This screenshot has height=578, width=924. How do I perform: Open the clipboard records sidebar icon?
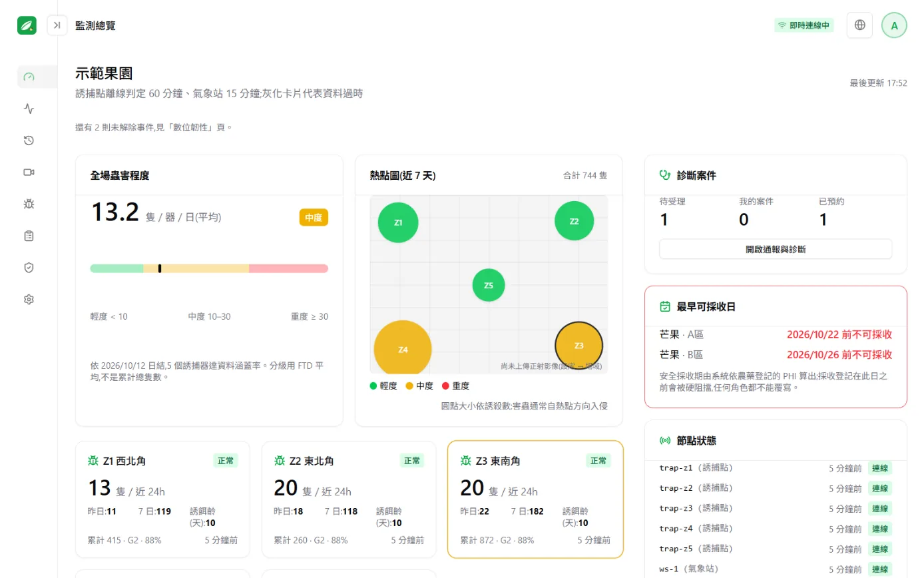click(29, 236)
